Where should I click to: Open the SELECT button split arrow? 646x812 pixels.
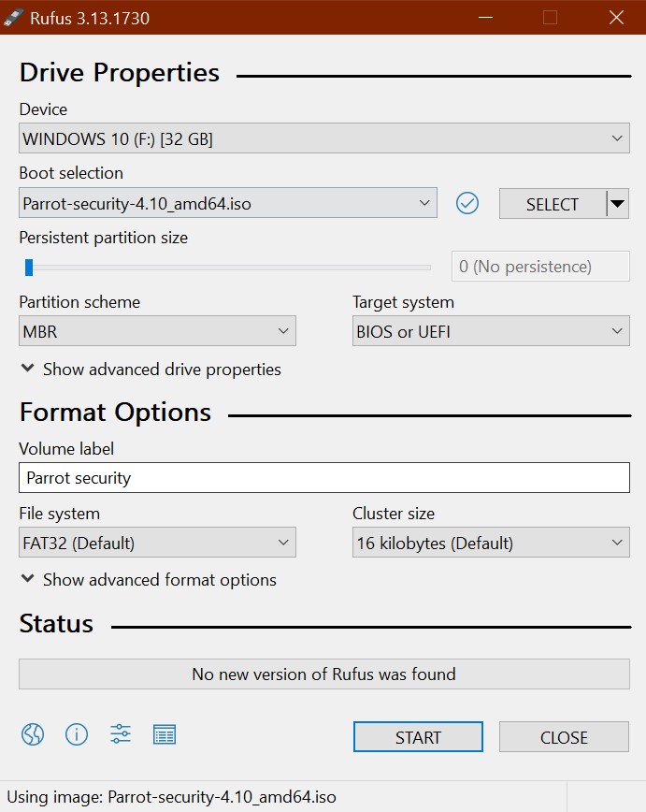(x=618, y=204)
